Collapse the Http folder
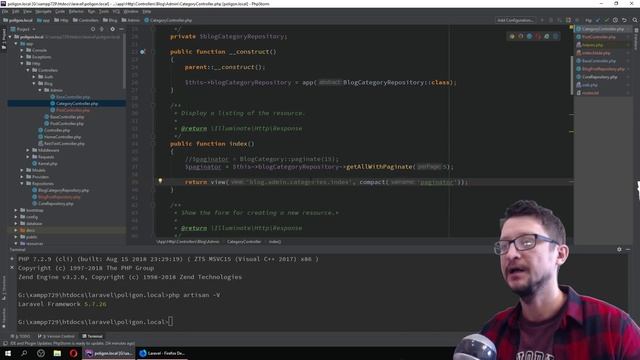The height and width of the screenshot is (360, 640). point(22,64)
